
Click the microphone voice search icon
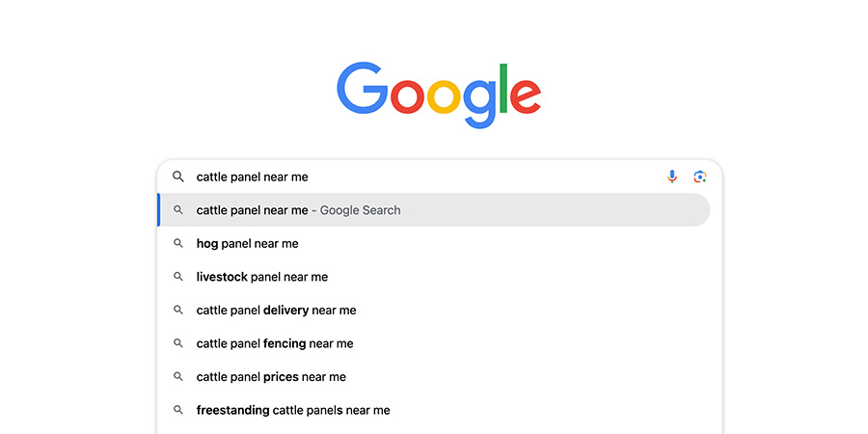pos(672,176)
